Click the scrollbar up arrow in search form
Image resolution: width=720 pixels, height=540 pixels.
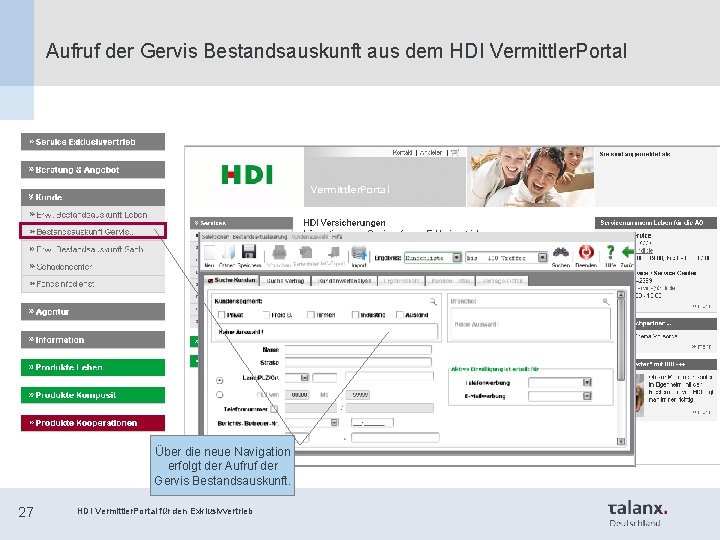(621, 295)
